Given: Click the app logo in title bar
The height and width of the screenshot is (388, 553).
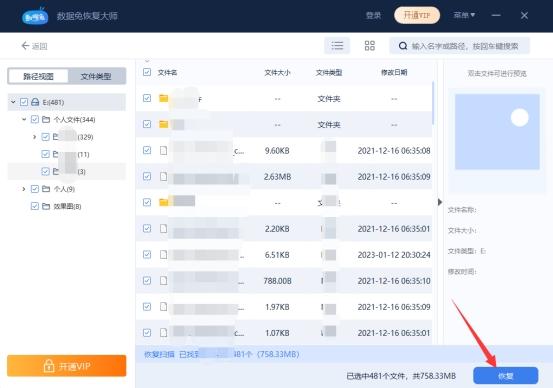Looking at the screenshot, I should point(35,16).
